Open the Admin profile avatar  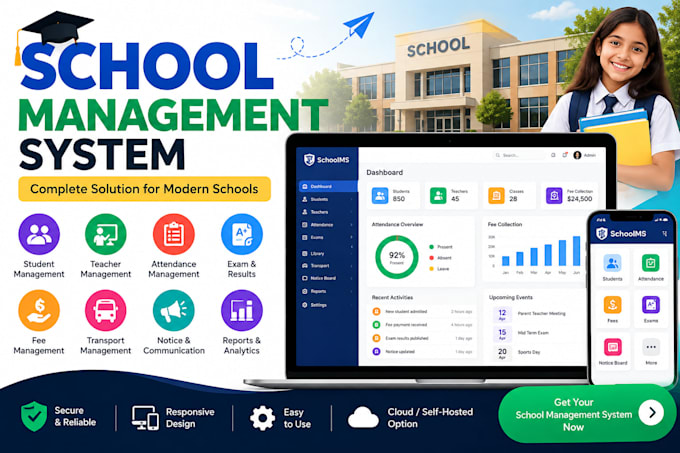click(577, 155)
